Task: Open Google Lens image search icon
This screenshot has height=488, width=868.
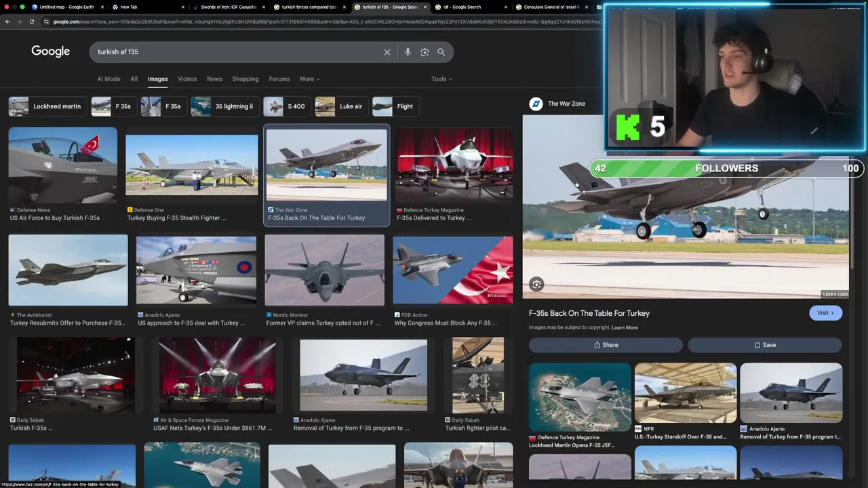Action: pos(425,52)
